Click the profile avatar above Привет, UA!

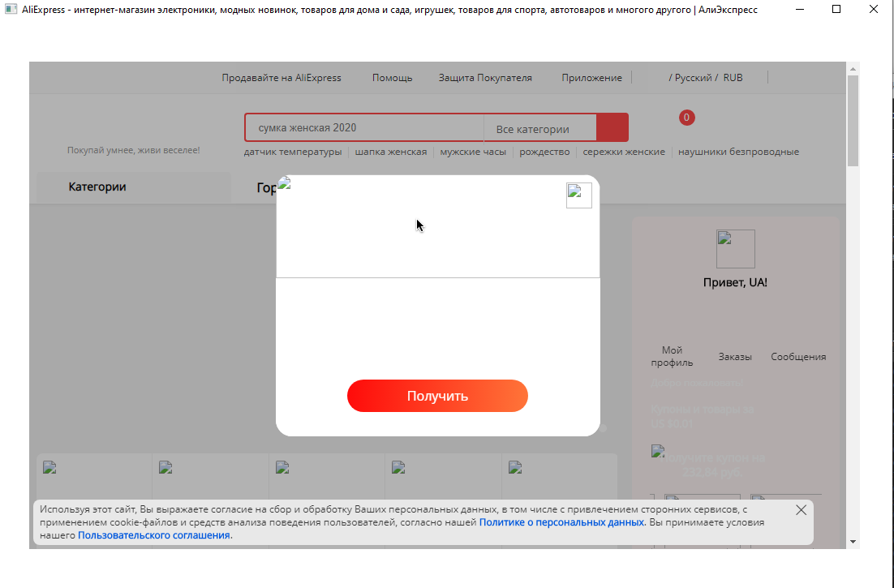point(736,249)
